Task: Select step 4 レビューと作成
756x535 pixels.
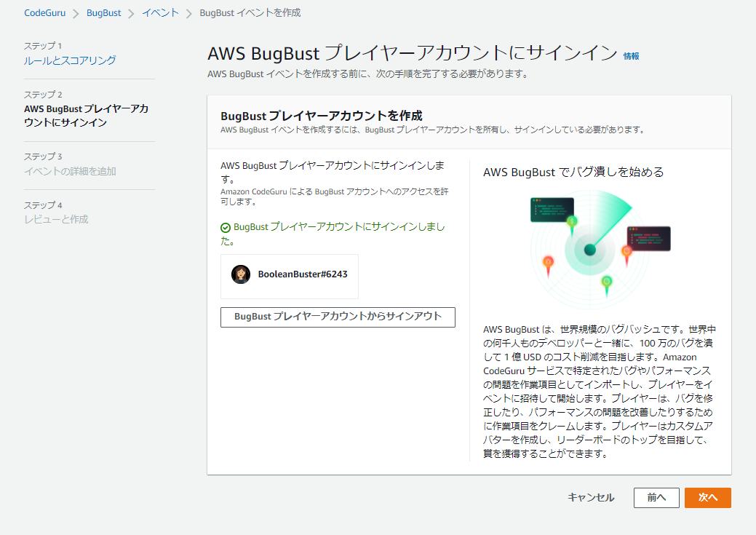Action: (56, 220)
